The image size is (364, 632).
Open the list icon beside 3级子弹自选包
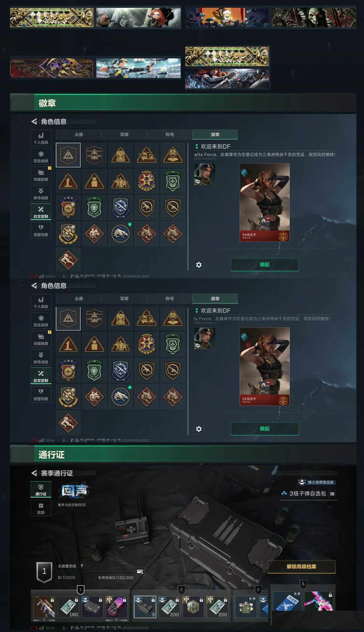click(332, 494)
